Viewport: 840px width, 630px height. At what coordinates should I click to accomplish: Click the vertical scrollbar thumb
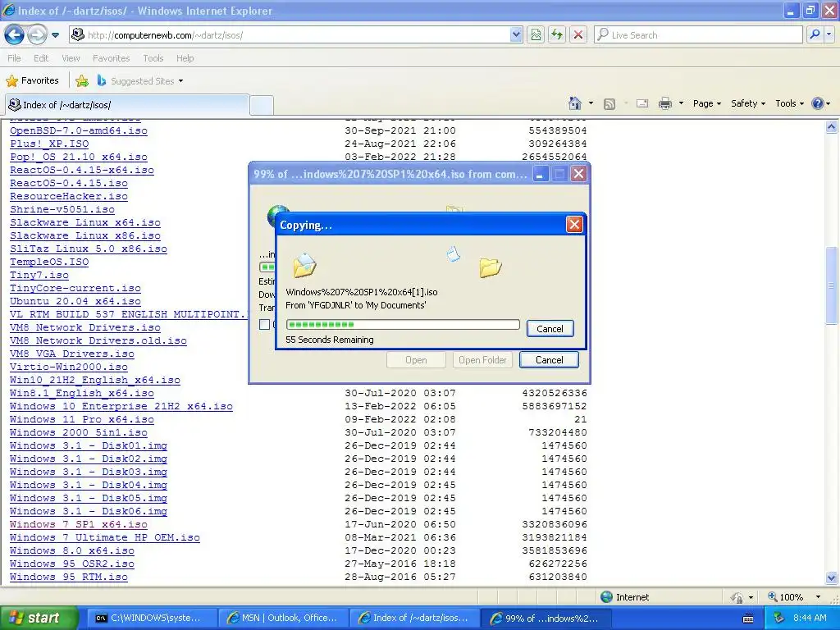pos(831,285)
